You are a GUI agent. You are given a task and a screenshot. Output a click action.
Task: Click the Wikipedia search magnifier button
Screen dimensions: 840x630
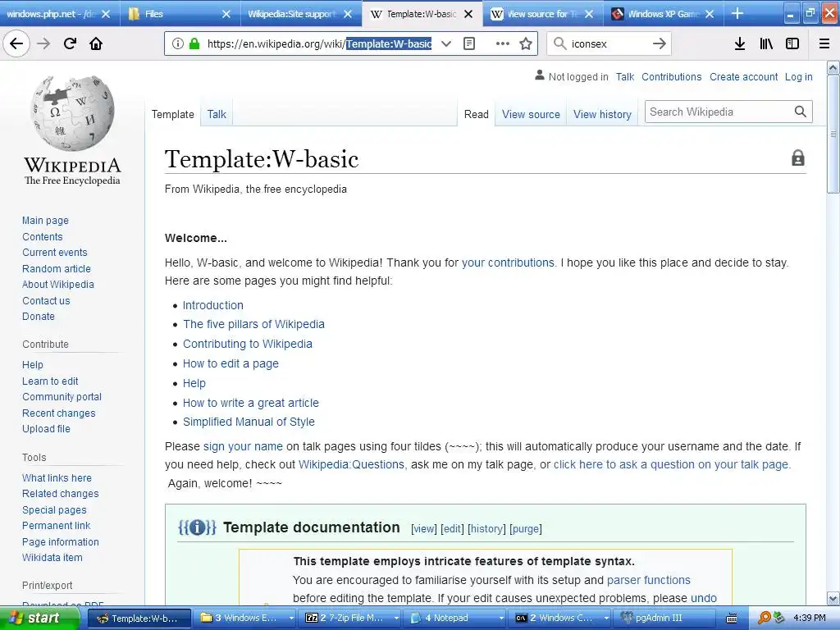click(801, 112)
